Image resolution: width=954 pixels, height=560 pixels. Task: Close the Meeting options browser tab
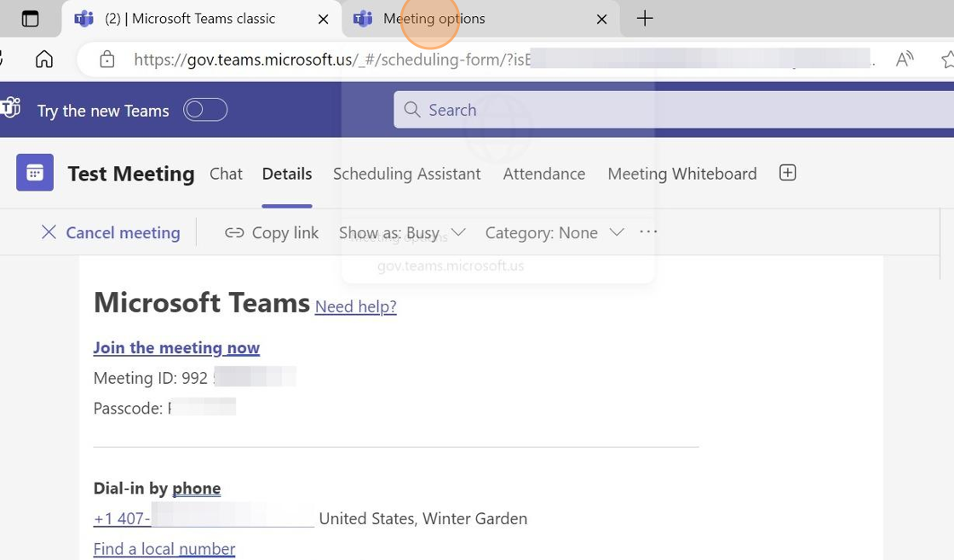pyautogui.click(x=601, y=20)
